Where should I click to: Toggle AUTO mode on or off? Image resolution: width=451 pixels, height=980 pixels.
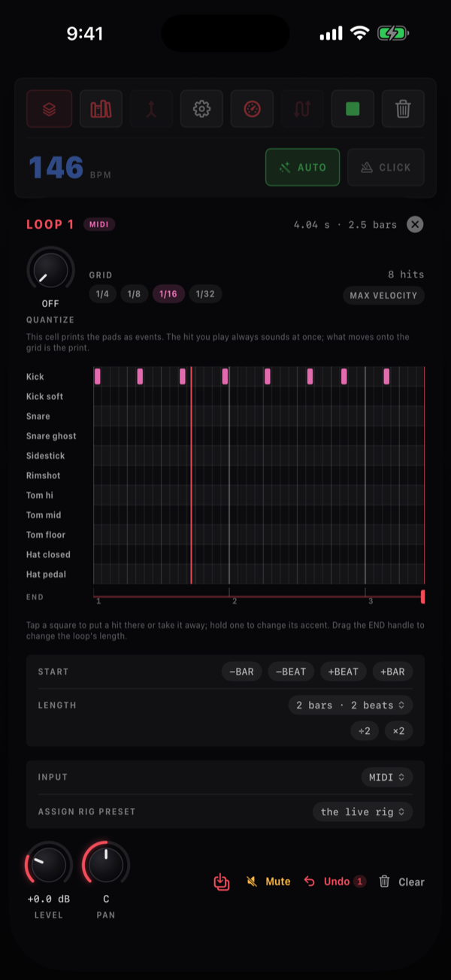click(302, 167)
